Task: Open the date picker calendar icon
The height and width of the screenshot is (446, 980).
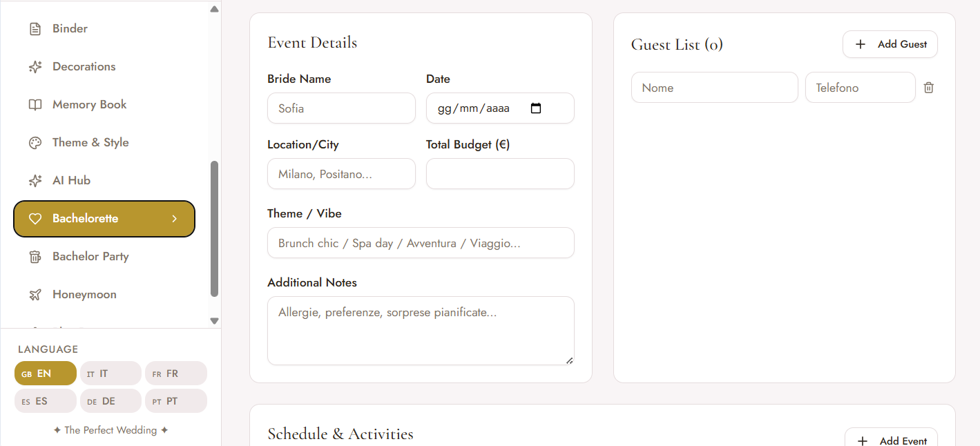Action: 536,108
